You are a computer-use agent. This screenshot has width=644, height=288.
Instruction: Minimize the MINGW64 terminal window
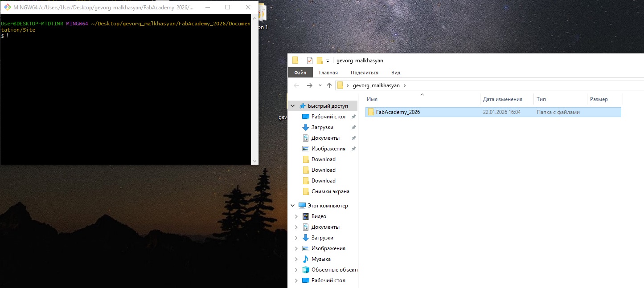(x=208, y=8)
